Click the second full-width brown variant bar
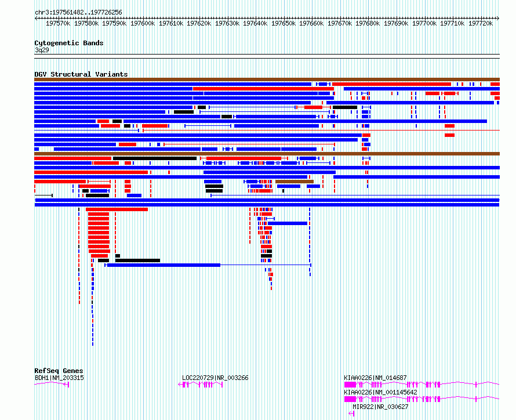Image resolution: width=516 pixels, height=420 pixels. (x=267, y=154)
